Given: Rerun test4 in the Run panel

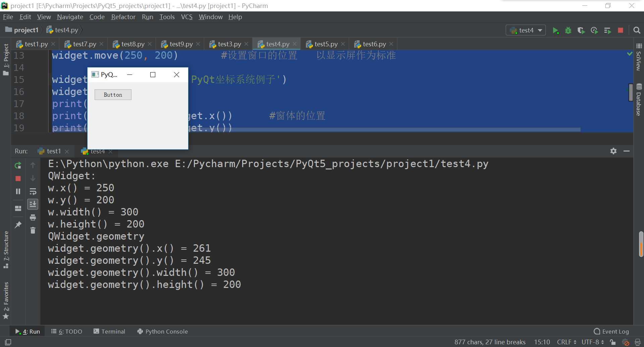Looking at the screenshot, I should pyautogui.click(x=18, y=165).
